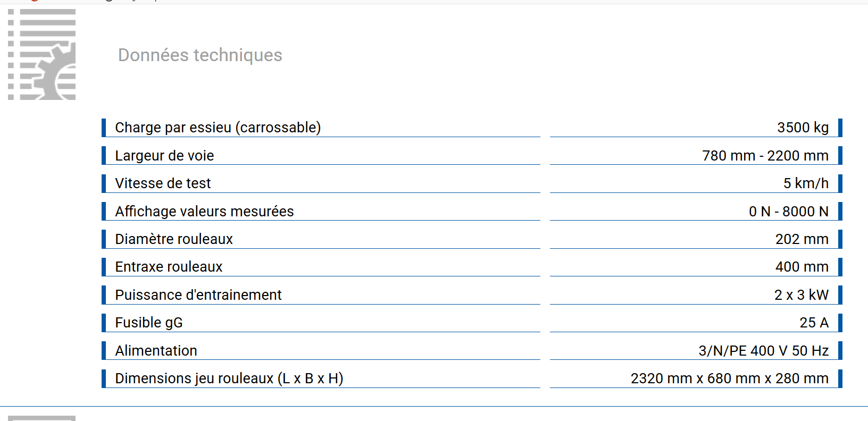Click the 2 x 3 kW power value
868x421 pixels.
click(801, 295)
